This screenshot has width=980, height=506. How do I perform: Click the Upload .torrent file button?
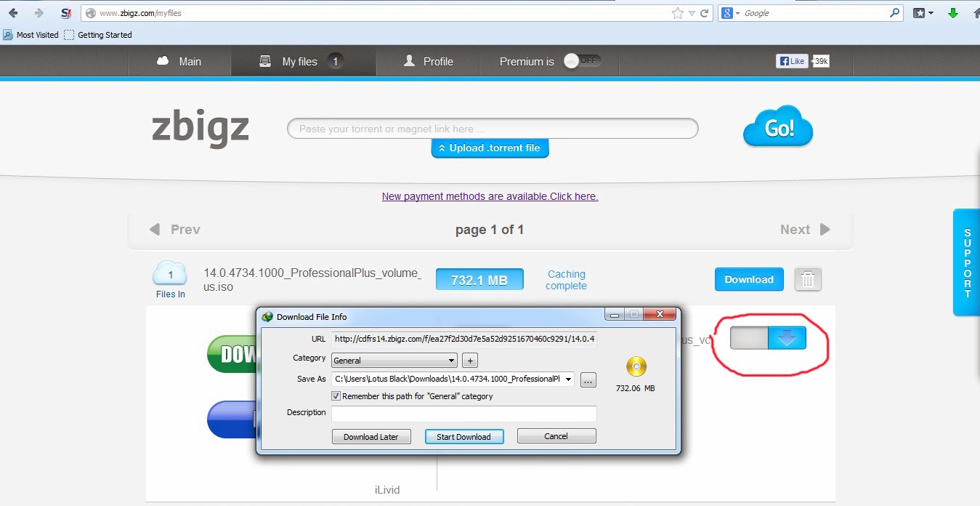pos(490,148)
